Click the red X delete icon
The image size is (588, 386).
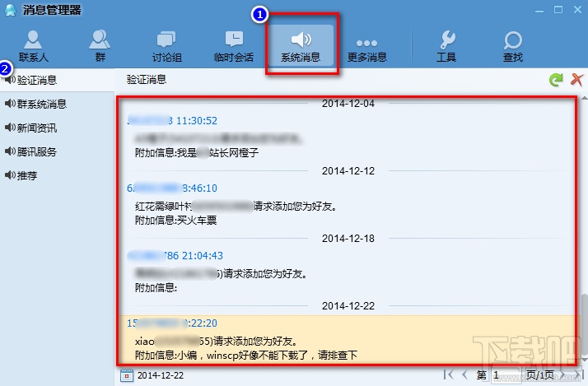pyautogui.click(x=576, y=80)
